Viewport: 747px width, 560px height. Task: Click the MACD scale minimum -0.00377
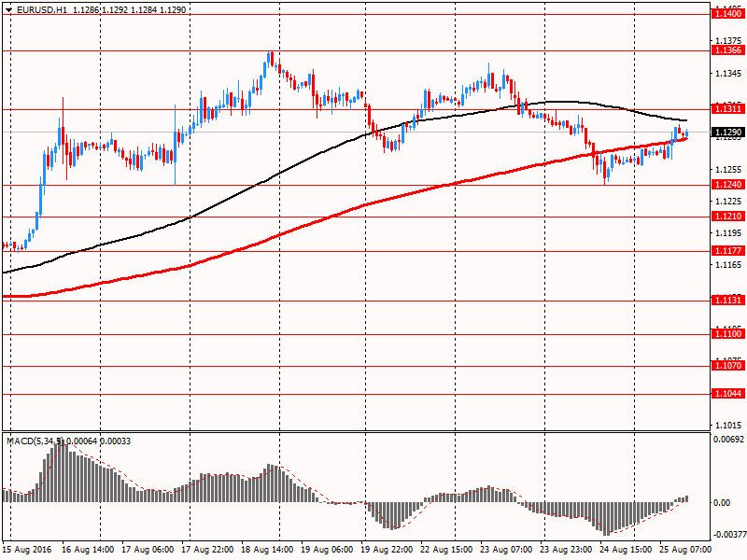pos(728,535)
